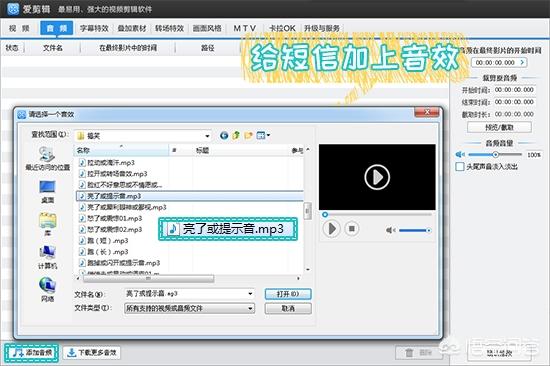Screen dimensions: 550x366
Task: Select file 亮了或提示音.mp3 in list
Action: click(190, 196)
